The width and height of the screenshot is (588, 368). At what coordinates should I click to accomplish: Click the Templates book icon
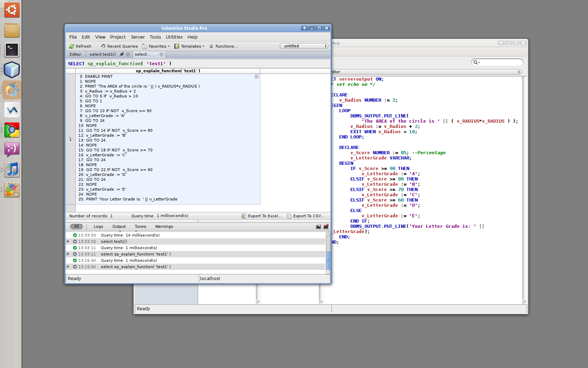[x=177, y=46]
